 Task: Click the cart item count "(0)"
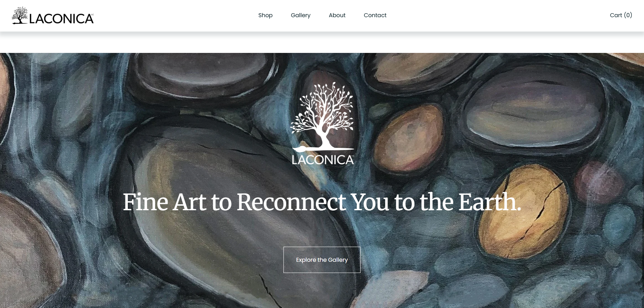pyautogui.click(x=628, y=15)
